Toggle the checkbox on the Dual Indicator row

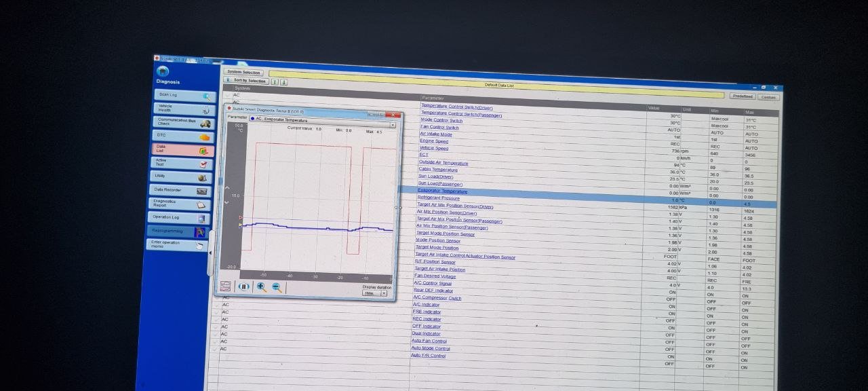(216, 327)
